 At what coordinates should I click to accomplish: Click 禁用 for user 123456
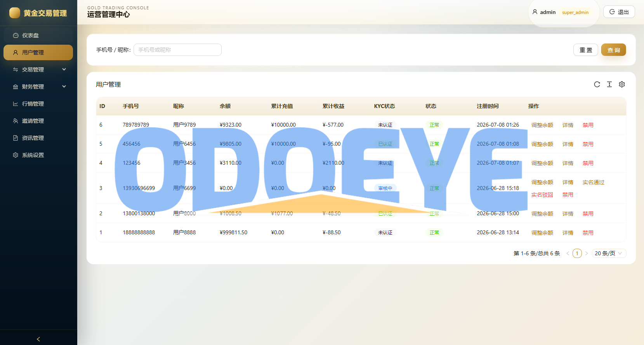pyautogui.click(x=588, y=163)
